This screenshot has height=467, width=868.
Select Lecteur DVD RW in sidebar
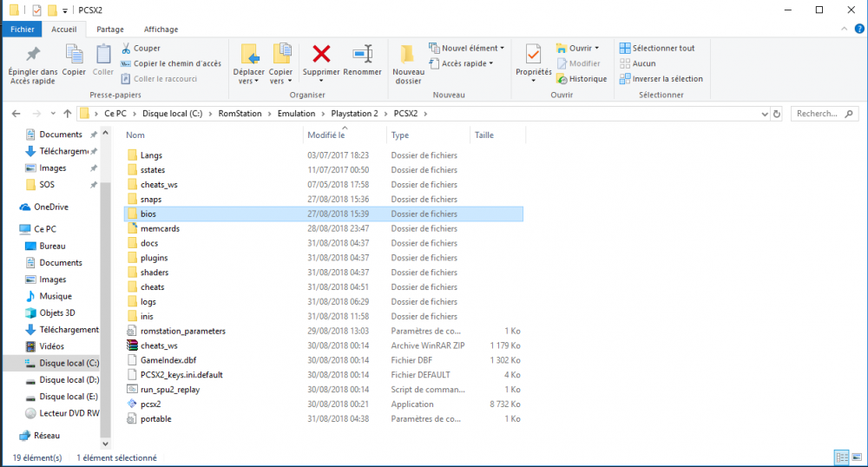coord(62,413)
